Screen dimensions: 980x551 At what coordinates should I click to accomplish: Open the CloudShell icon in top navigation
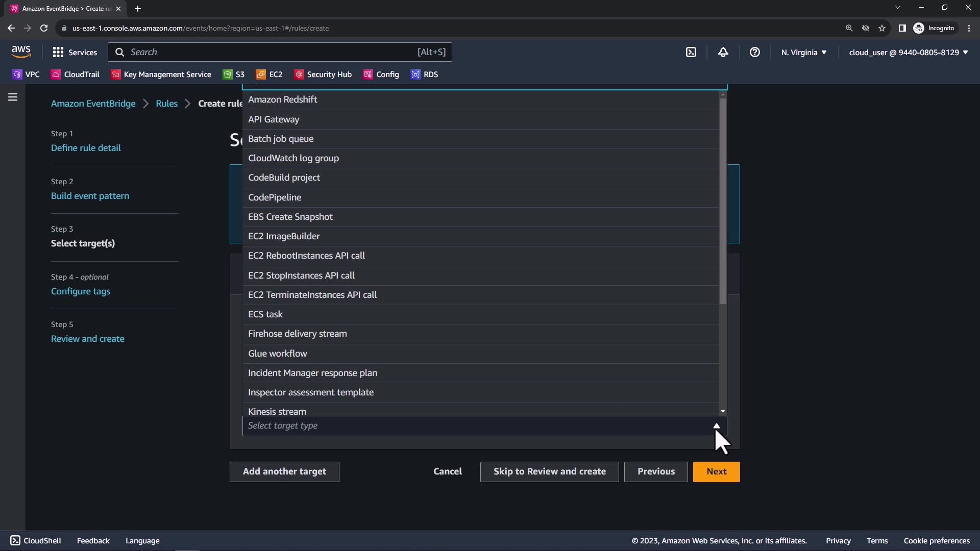[691, 52]
